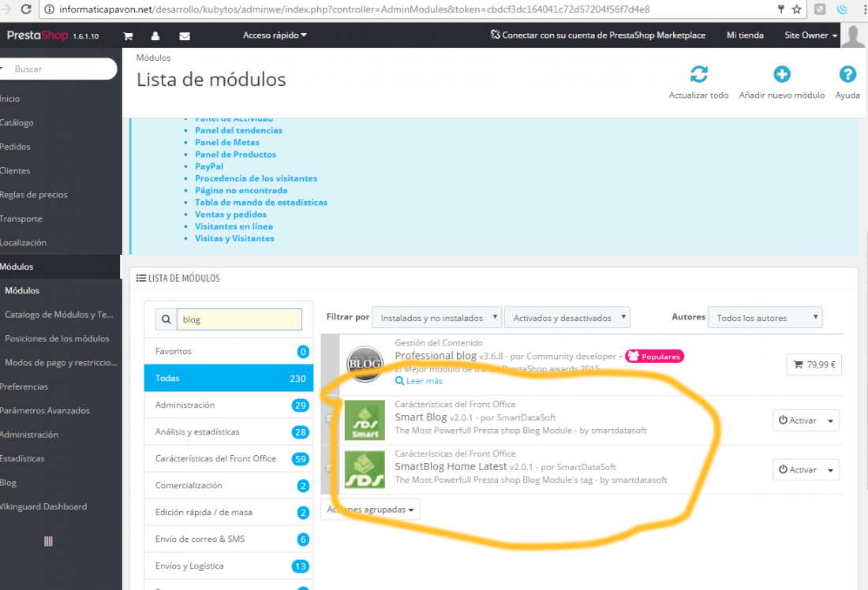Open the PayPal link in list

click(208, 166)
